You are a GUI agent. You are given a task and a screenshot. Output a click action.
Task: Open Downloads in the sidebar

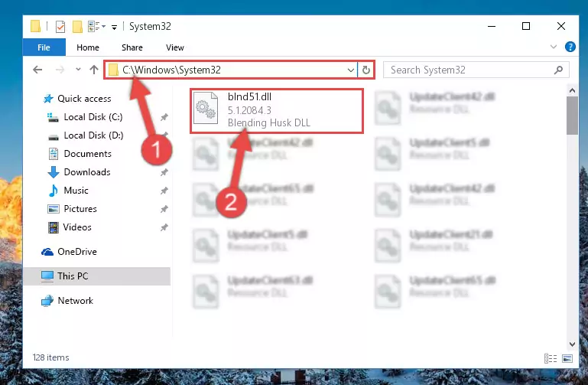[87, 172]
